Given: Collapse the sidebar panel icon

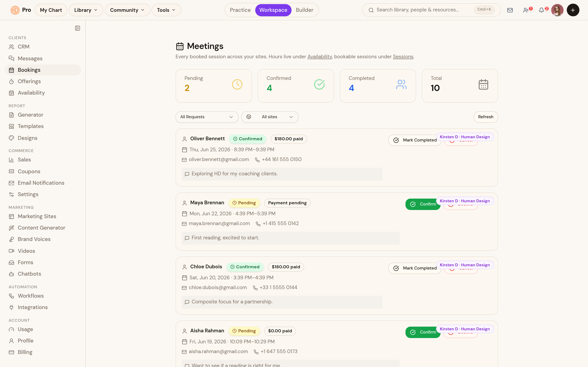Looking at the screenshot, I should (78, 28).
